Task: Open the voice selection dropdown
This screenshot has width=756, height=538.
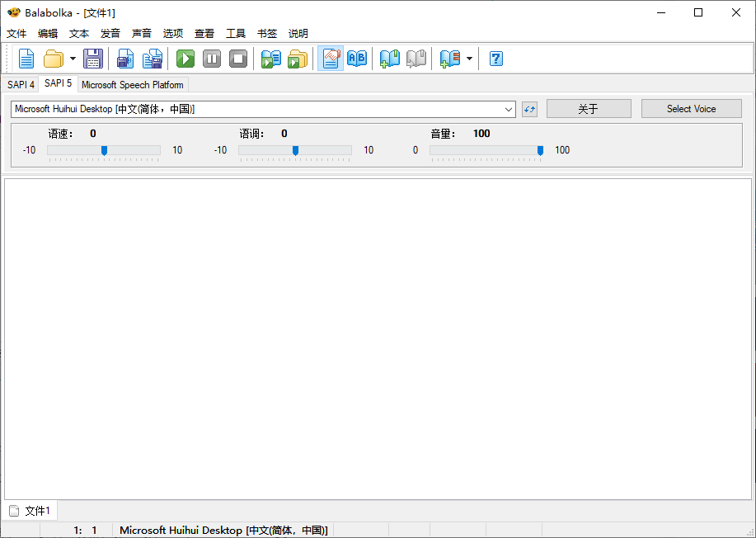Action: [509, 108]
